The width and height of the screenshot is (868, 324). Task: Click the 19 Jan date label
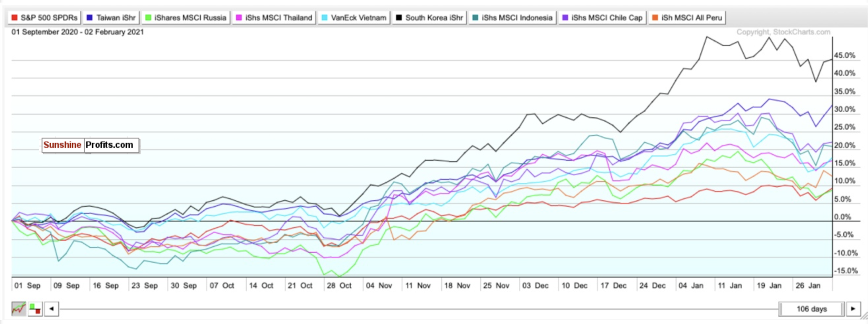[769, 285]
